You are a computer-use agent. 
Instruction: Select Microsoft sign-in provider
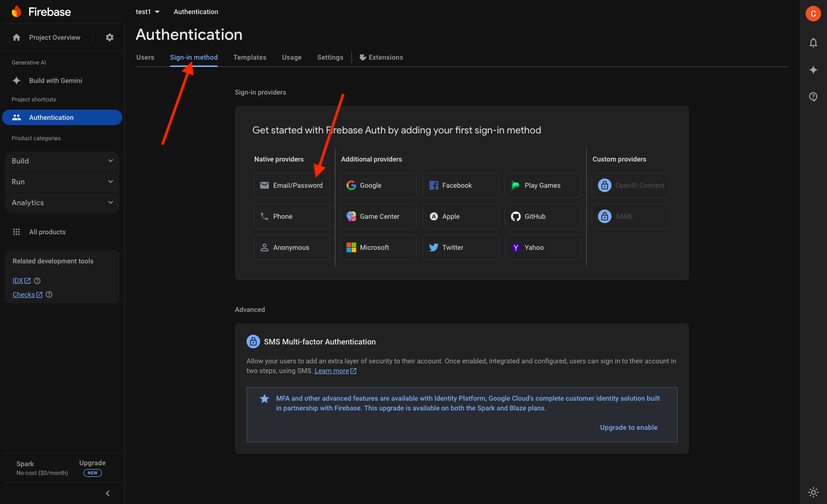[x=379, y=247]
